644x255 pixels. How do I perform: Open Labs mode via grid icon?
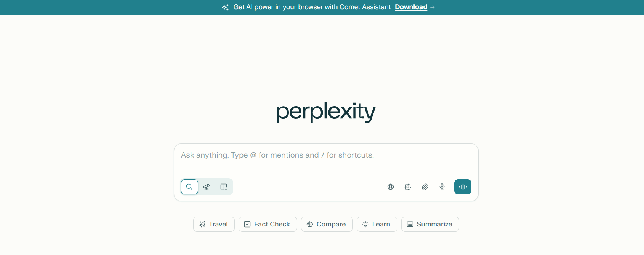point(224,187)
